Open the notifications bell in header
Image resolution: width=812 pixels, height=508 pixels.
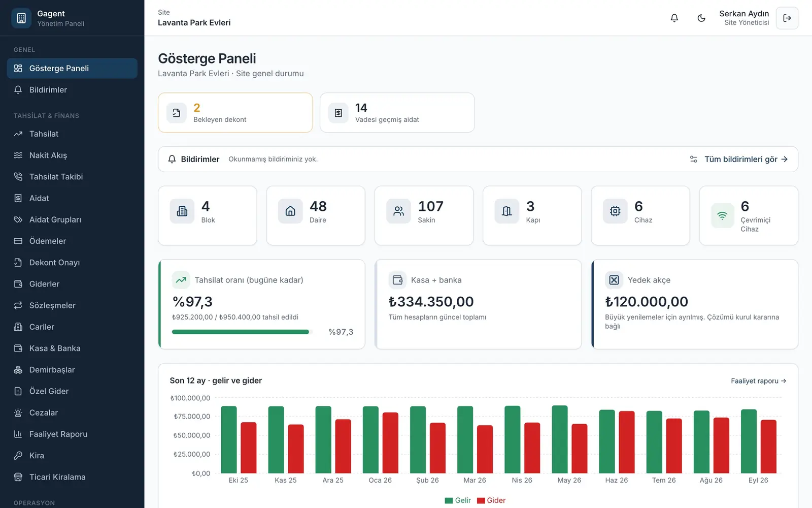coord(674,18)
